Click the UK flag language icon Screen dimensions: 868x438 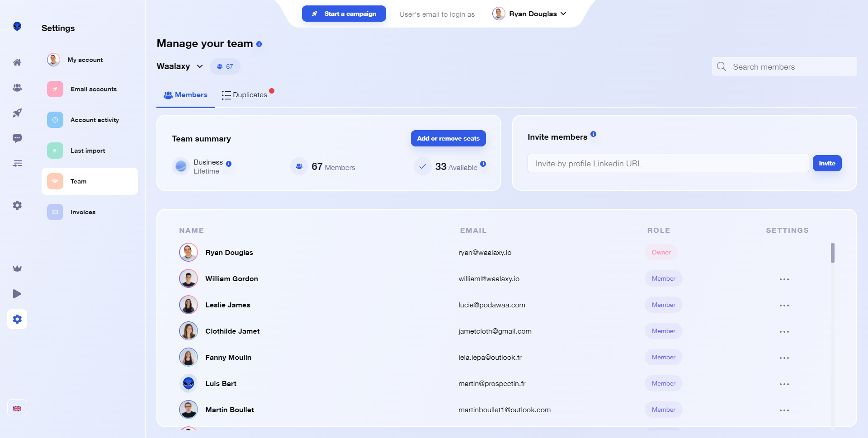[17, 409]
